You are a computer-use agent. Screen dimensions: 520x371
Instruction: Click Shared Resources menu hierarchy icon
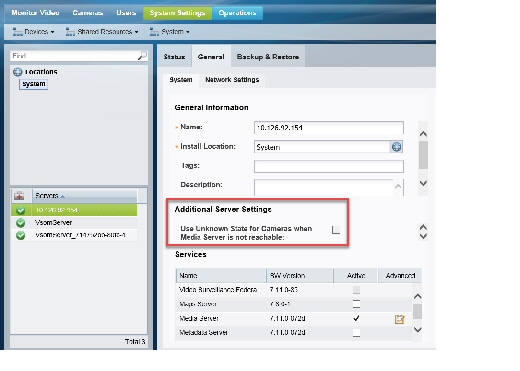click(x=70, y=32)
